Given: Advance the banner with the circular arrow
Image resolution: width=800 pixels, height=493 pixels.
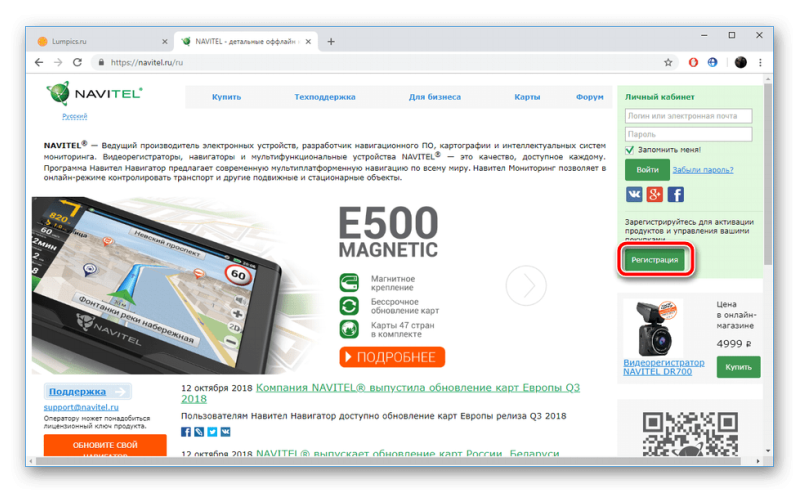Looking at the screenshot, I should click(x=526, y=286).
